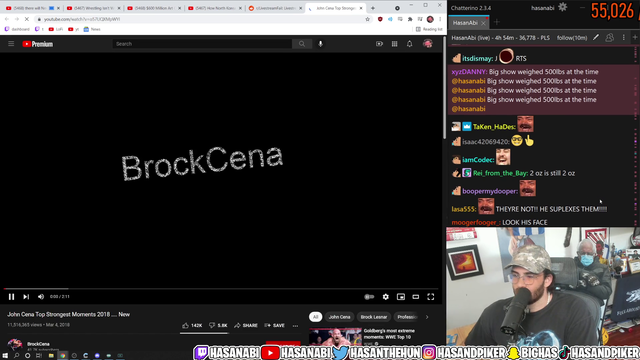Open YouTube player settings gear
This screenshot has height=360, width=640.
tap(386, 297)
